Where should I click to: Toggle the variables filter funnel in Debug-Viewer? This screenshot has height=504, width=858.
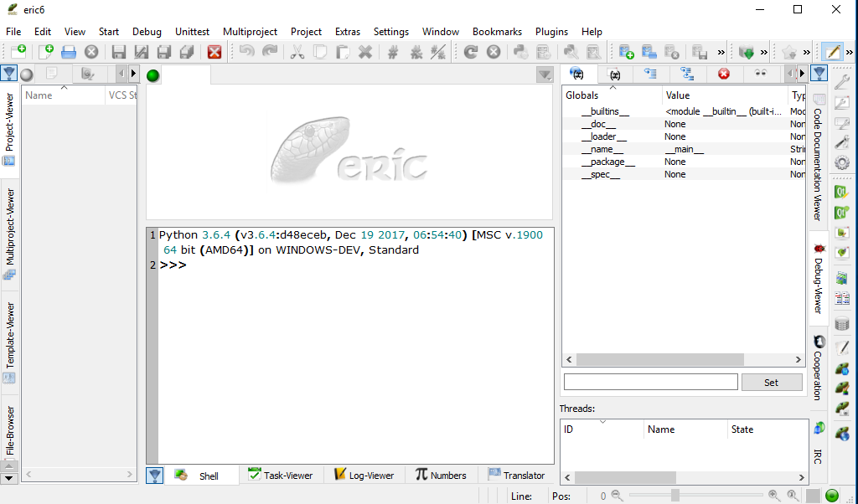click(819, 73)
